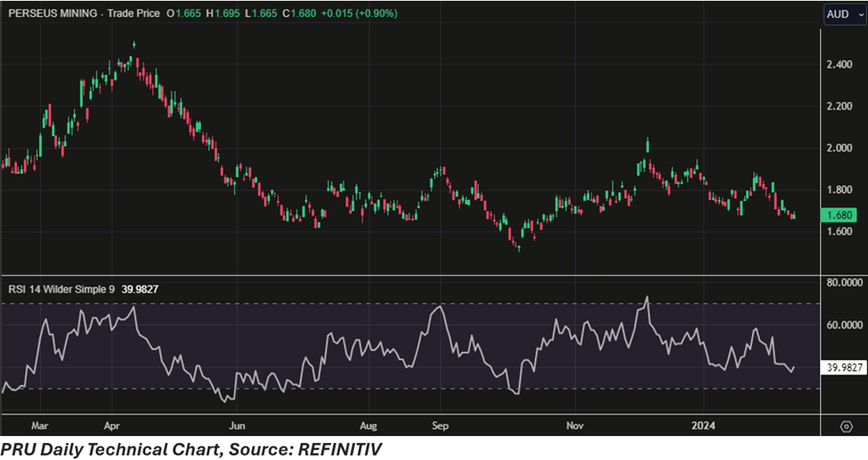Click the 2.400 price axis label
The height and width of the screenshot is (460, 868).
[x=840, y=65]
